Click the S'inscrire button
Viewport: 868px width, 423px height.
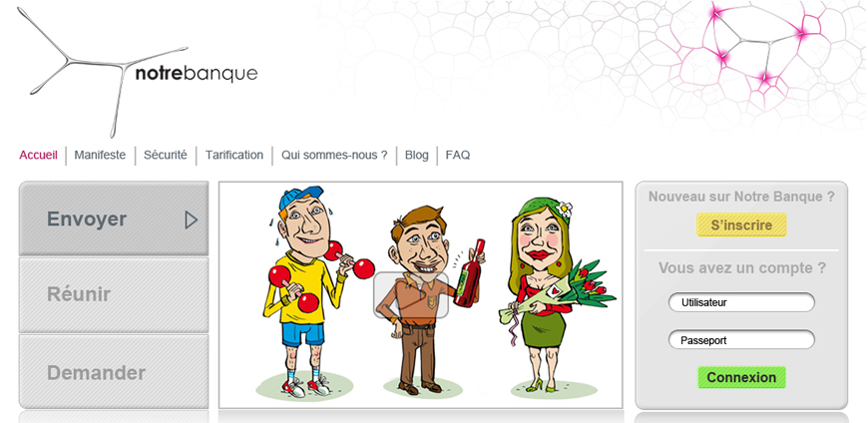coord(741,224)
